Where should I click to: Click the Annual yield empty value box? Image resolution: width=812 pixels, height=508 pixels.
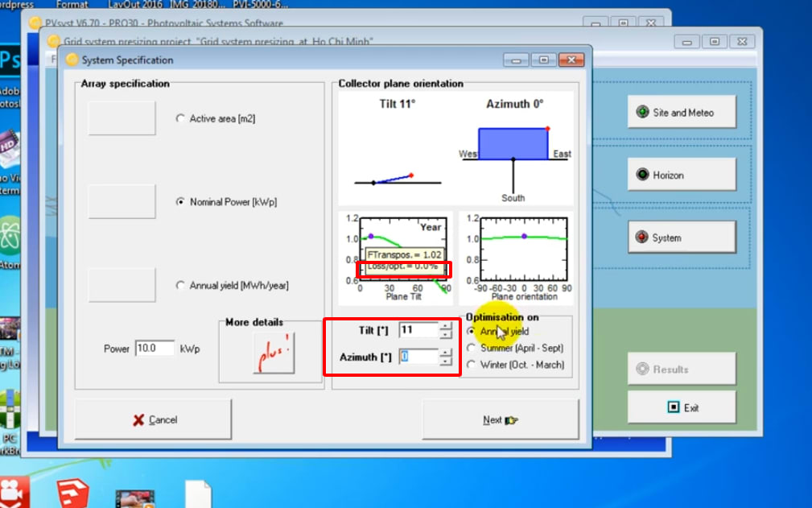click(x=122, y=285)
